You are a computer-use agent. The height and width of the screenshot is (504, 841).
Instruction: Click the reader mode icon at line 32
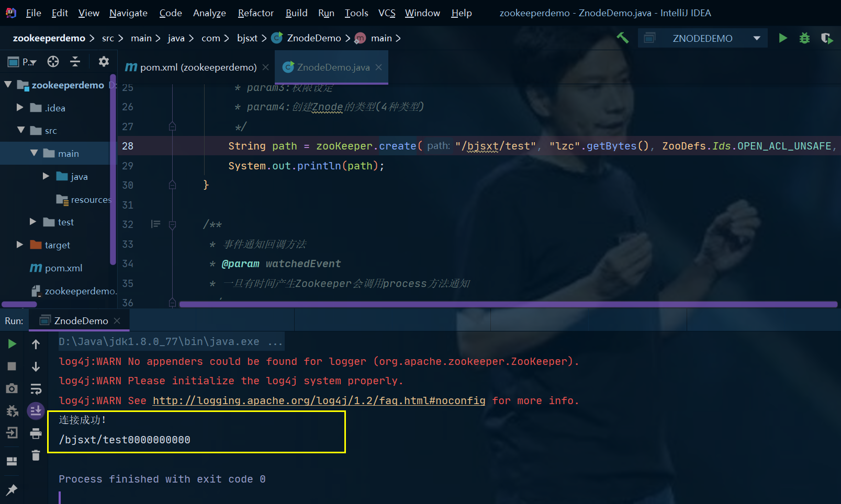click(155, 224)
